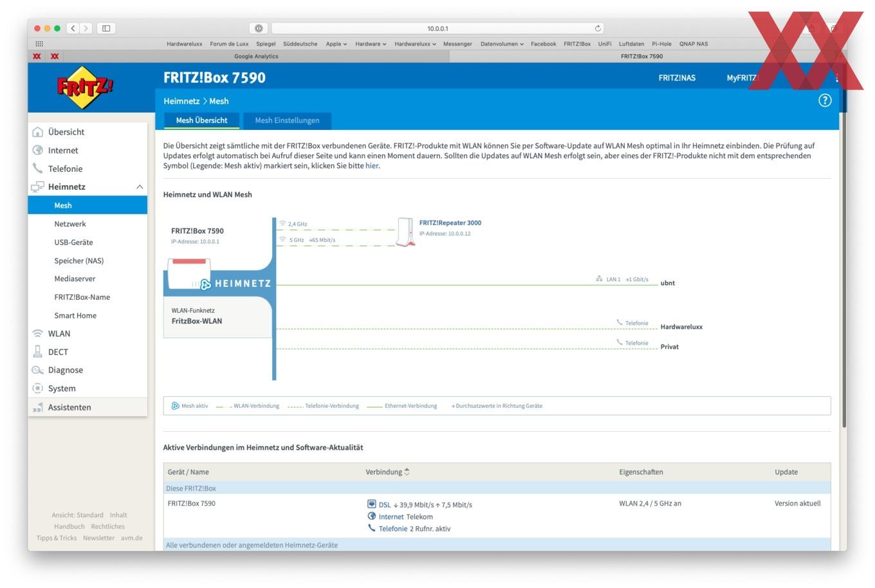
Task: Click the FRITZ!Repeater 3000 device image
Action: pyautogui.click(x=405, y=232)
